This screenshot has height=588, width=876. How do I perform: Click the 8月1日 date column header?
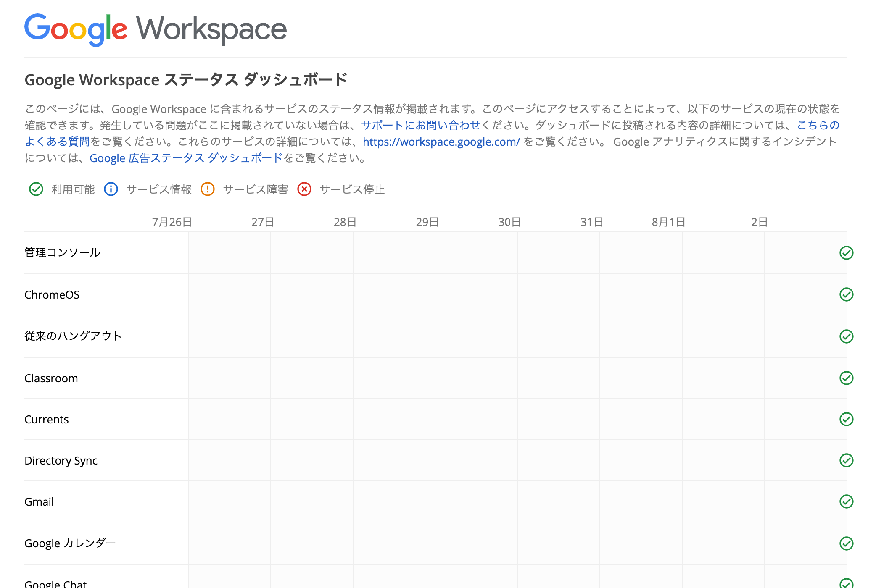(x=669, y=222)
